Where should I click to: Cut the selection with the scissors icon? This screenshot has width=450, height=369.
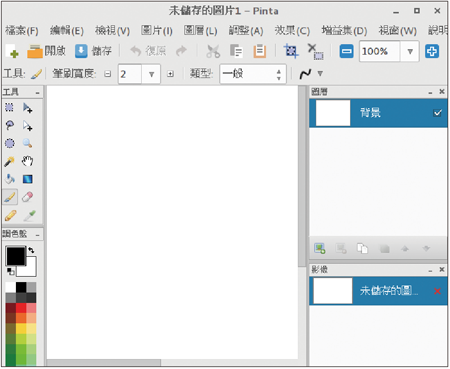(x=213, y=51)
